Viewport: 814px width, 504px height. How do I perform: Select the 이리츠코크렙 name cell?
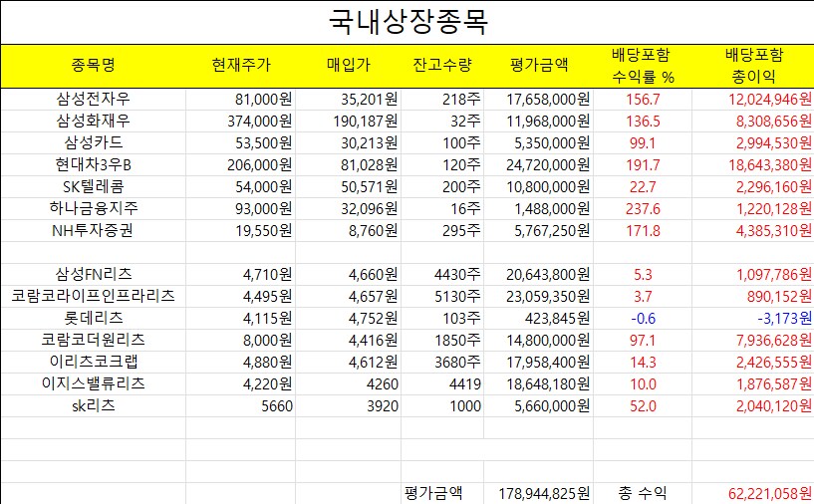pyautogui.click(x=94, y=362)
